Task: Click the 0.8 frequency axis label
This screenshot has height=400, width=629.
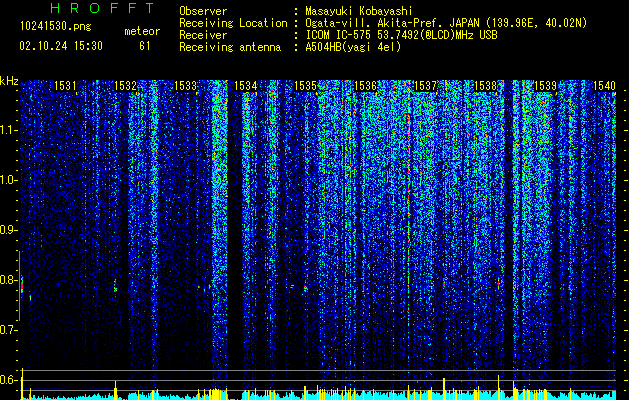Action: (x=8, y=280)
